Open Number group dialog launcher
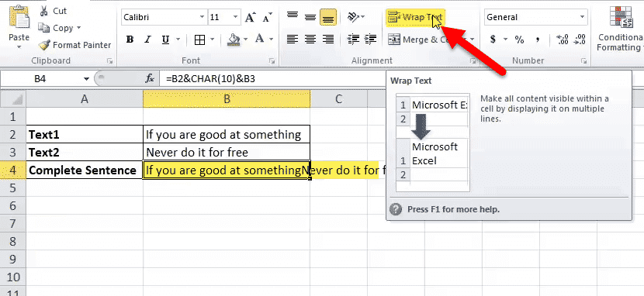 (x=583, y=61)
